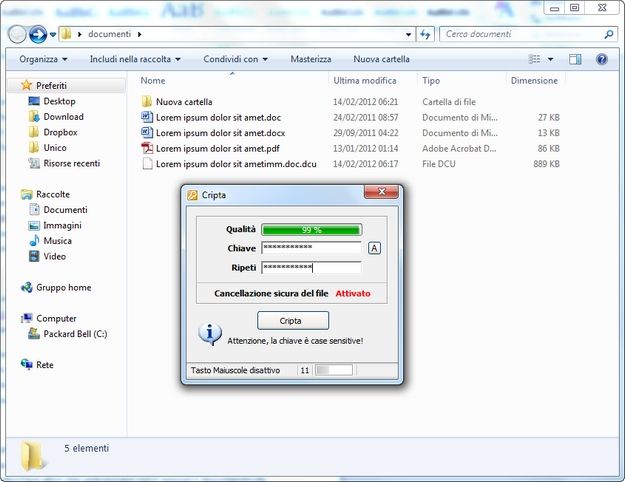Click the 'A' show-password button beside Chiave

coord(375,248)
